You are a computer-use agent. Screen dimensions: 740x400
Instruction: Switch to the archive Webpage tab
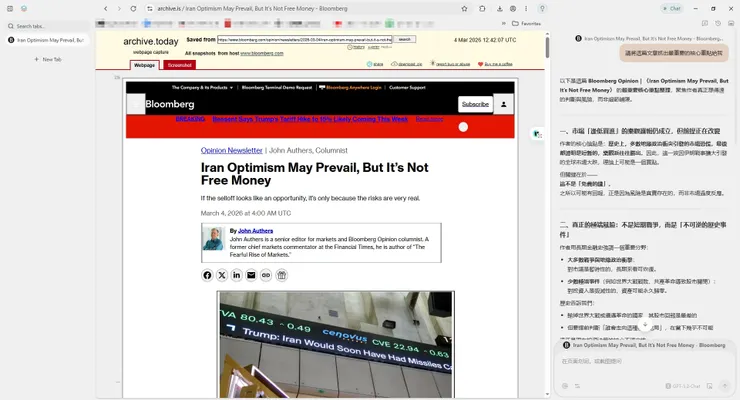point(144,65)
